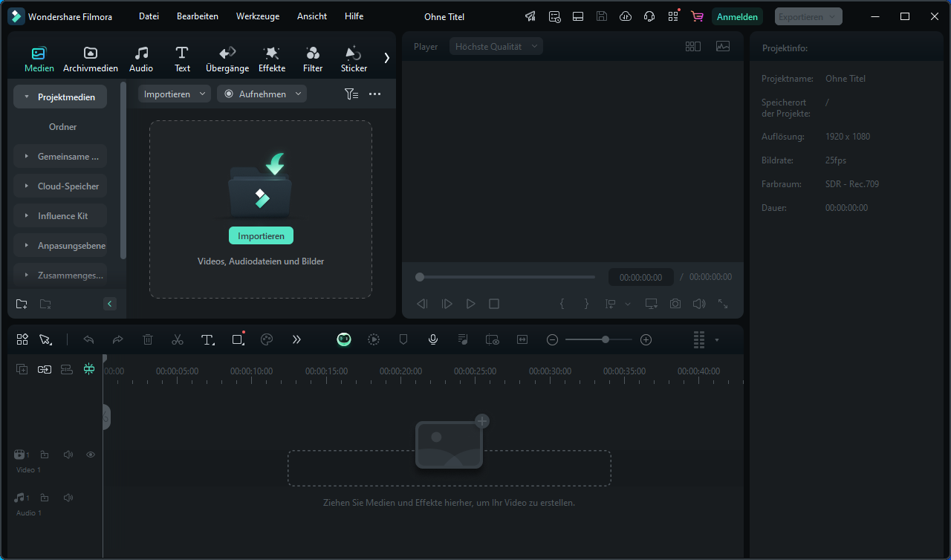
Task: Open the filter and sort media icon
Action: pos(351,94)
